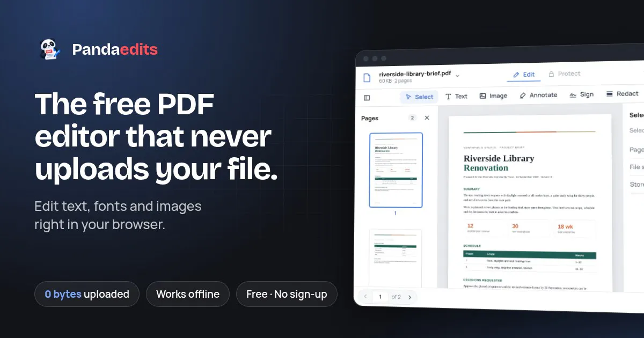Choose the Image tool
Viewport: 644px width, 338px height.
(493, 96)
